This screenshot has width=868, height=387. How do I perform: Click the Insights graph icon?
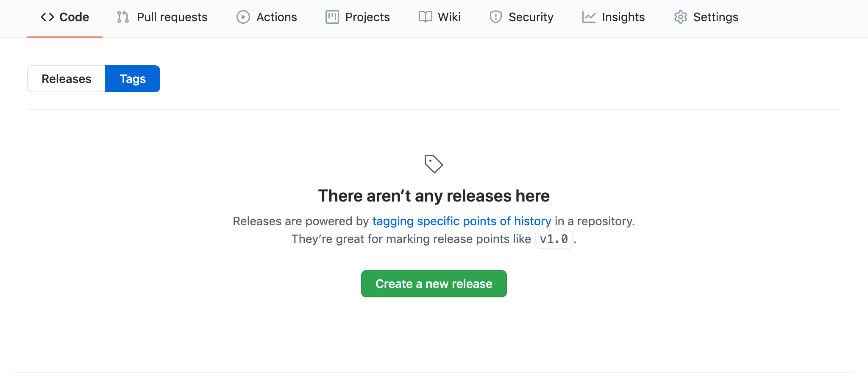[589, 17]
